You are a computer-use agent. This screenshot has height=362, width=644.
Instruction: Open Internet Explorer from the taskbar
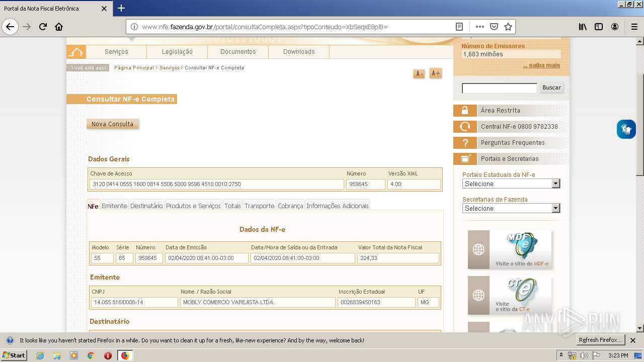[40, 355]
